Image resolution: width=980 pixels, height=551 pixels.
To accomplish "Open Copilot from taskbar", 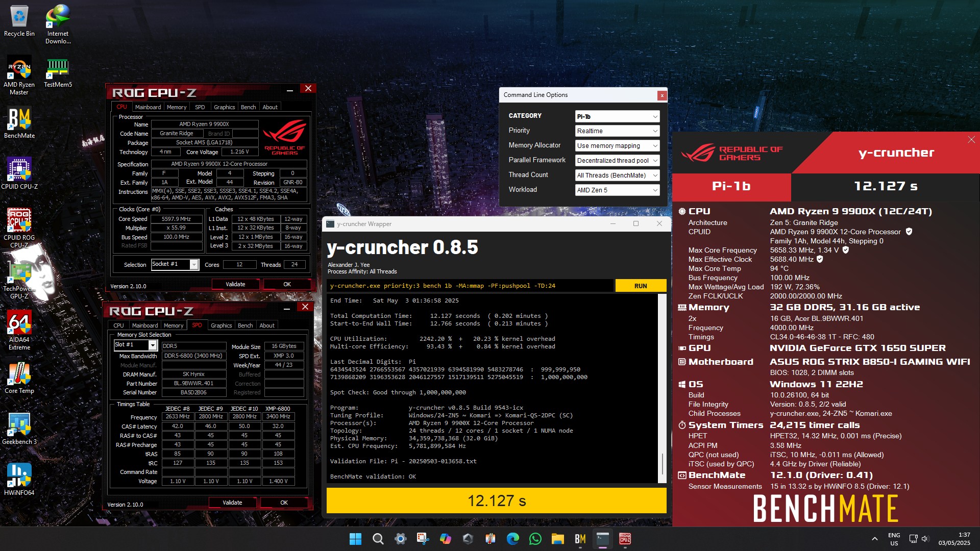I will (x=445, y=539).
